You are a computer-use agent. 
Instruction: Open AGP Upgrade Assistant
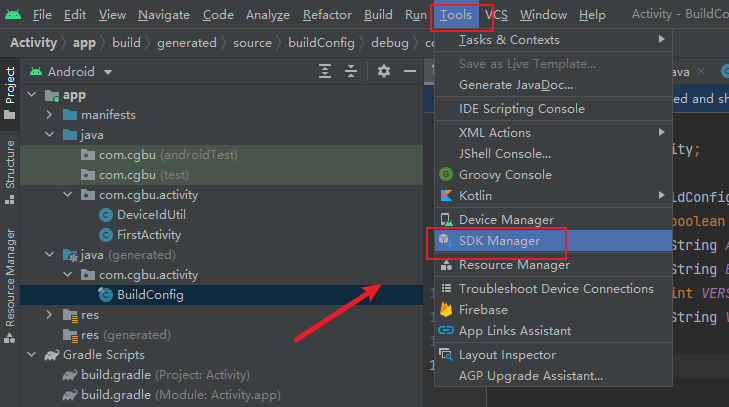553,376
